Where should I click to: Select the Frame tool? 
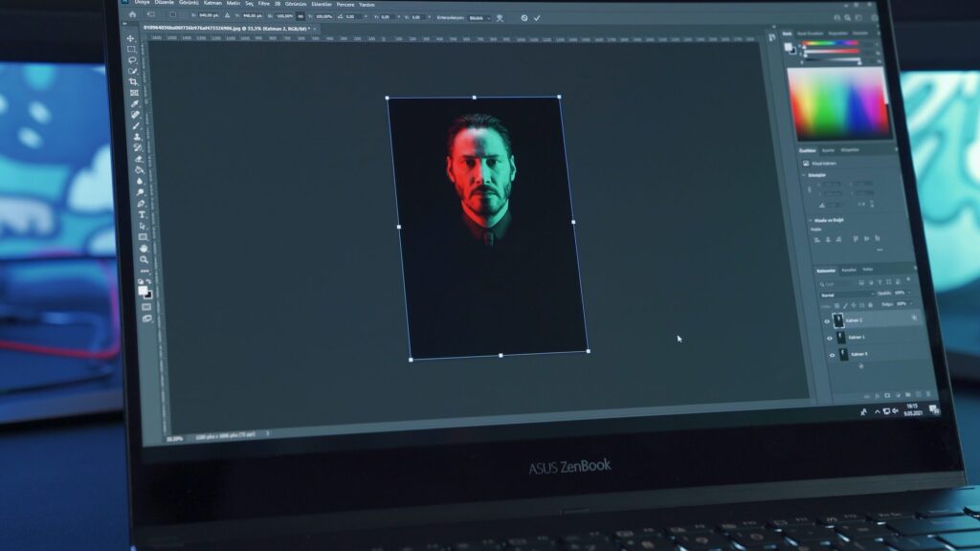[x=134, y=93]
